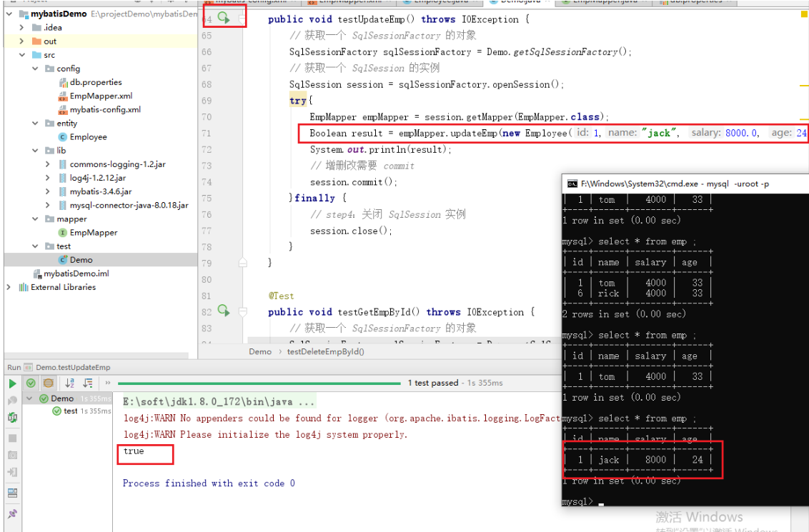
Task: Fold testGetEmpById with marker at line 82
Action: tap(242, 311)
